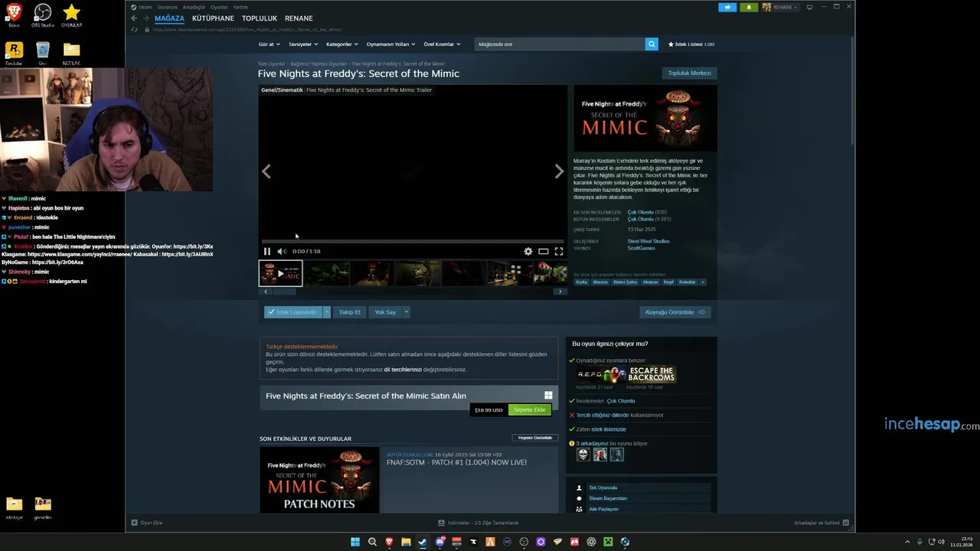Image resolution: width=980 pixels, height=551 pixels.
Task: Open the Steam menu
Action: tap(142, 7)
